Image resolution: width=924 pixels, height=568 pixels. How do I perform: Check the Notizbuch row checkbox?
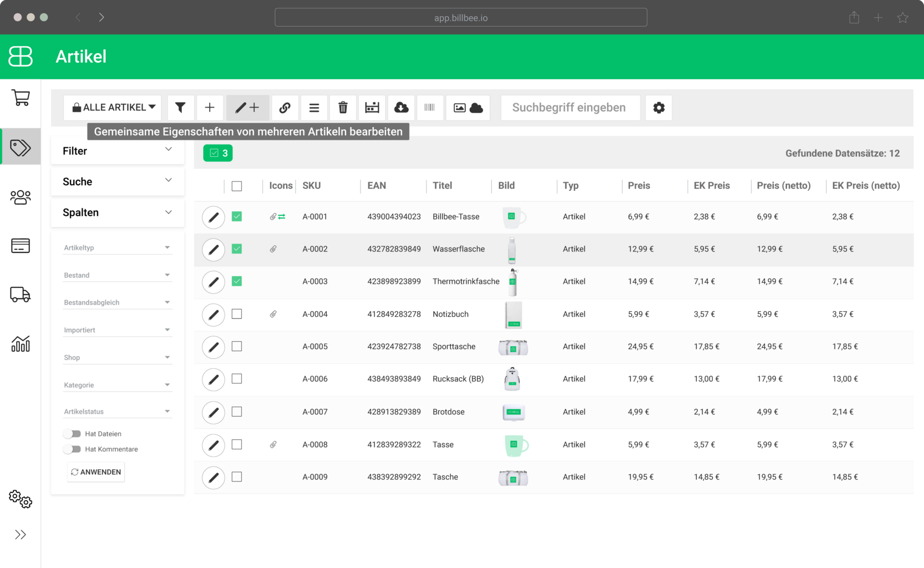(x=237, y=314)
